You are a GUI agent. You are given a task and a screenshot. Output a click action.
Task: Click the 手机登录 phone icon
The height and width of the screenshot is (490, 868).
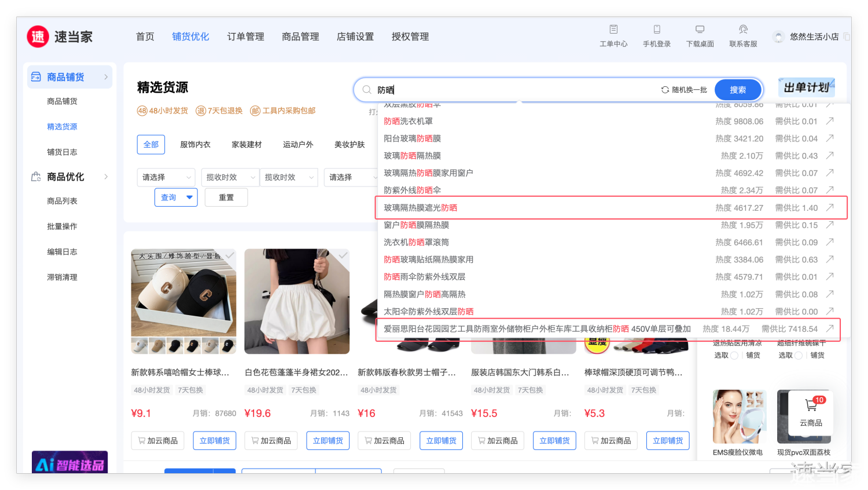click(x=657, y=30)
